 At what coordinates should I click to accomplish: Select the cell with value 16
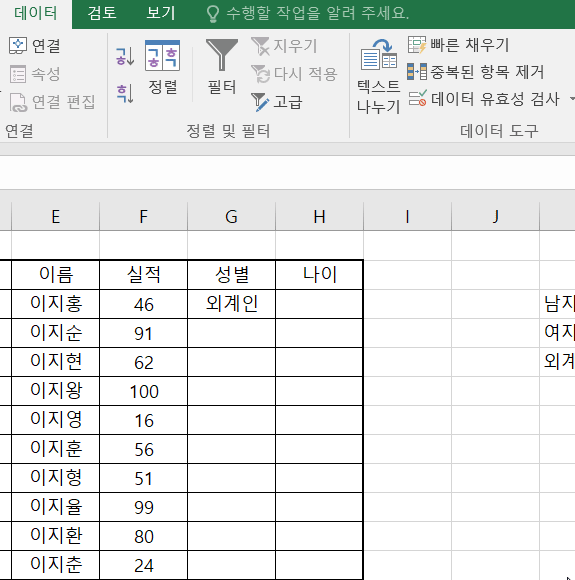(x=144, y=420)
